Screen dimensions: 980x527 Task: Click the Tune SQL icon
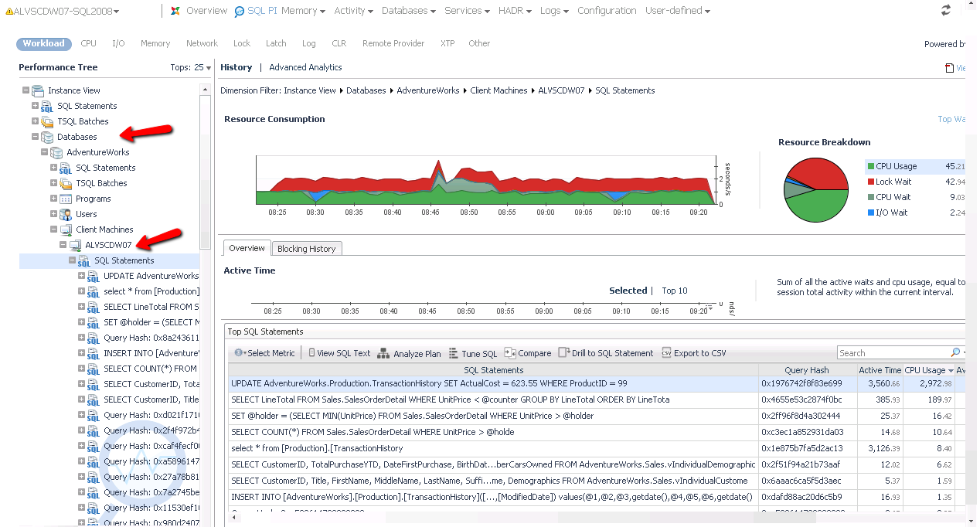[454, 353]
